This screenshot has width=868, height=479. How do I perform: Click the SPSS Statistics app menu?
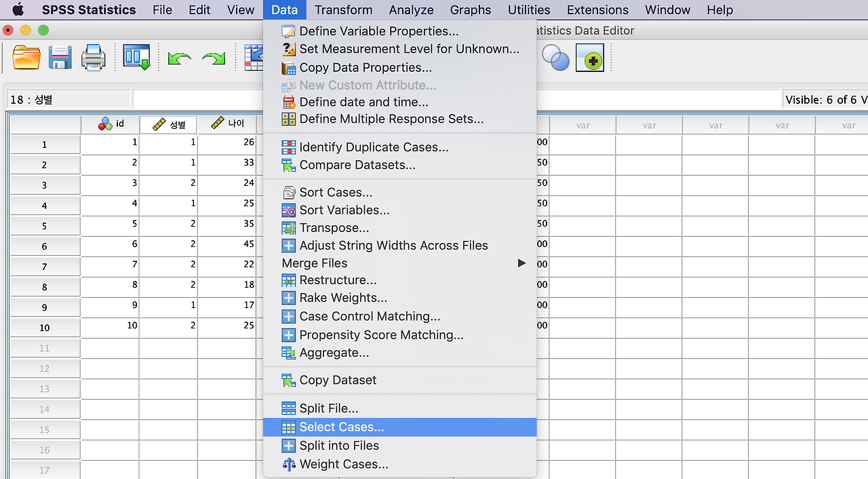click(89, 9)
